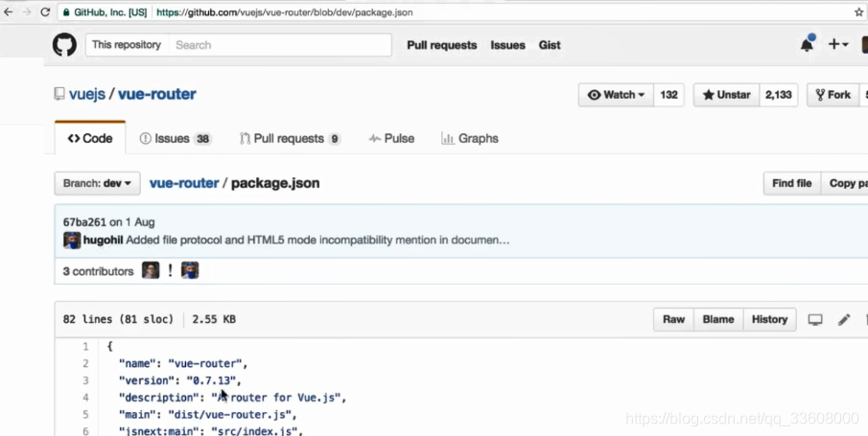Focus the Search input field
The height and width of the screenshot is (436, 868).
[x=279, y=45]
